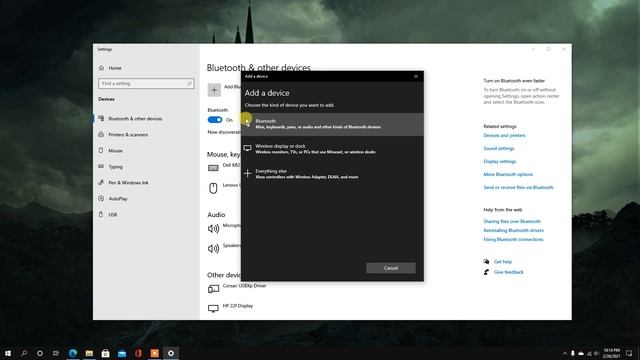640x360 pixels.
Task: Open Office app from the taskbar
Action: pyautogui.click(x=138, y=353)
